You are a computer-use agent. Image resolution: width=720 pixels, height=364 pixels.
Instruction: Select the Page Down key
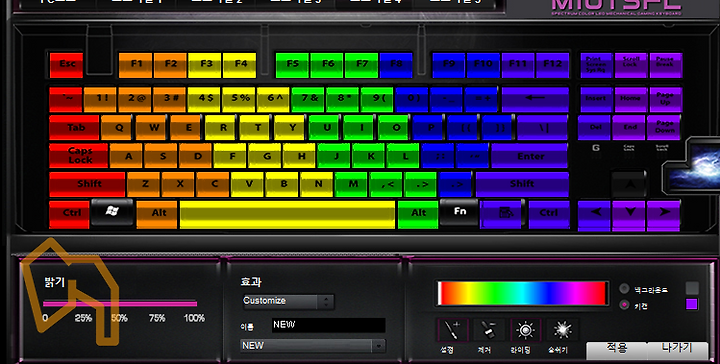point(664,128)
